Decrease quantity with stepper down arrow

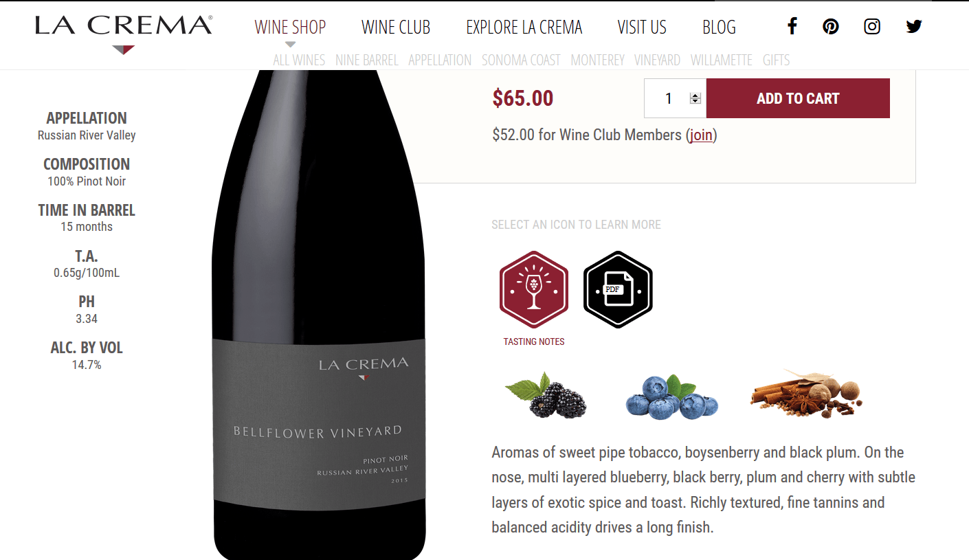(x=695, y=102)
